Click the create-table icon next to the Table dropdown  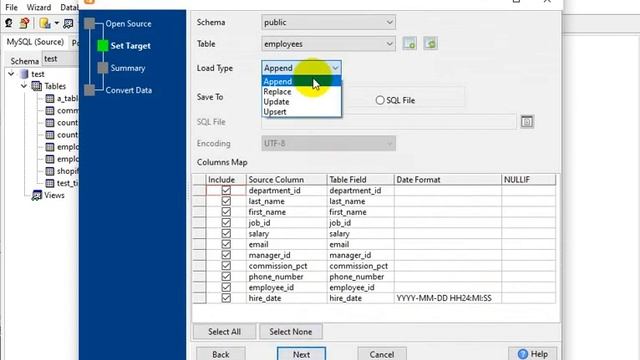[409, 43]
